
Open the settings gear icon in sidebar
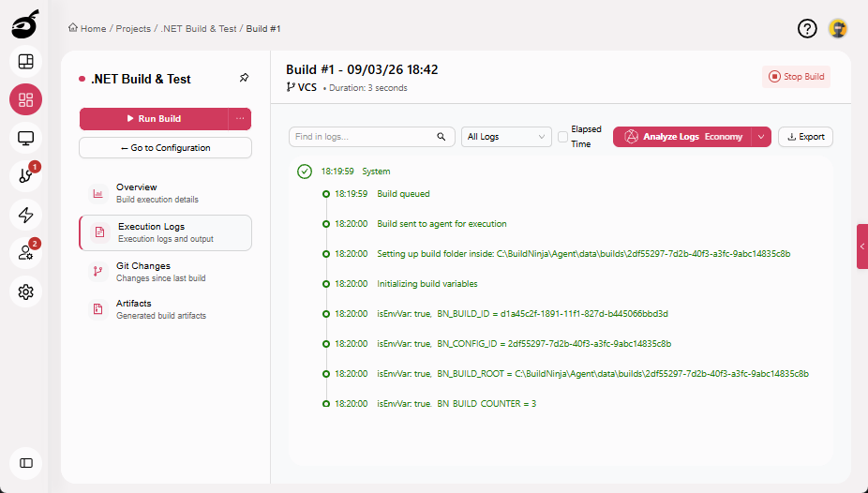pyautogui.click(x=26, y=291)
